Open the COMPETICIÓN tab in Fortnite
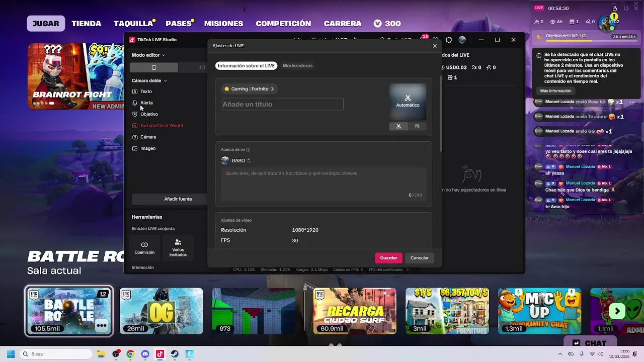The width and height of the screenshot is (644, 362). pyautogui.click(x=283, y=24)
